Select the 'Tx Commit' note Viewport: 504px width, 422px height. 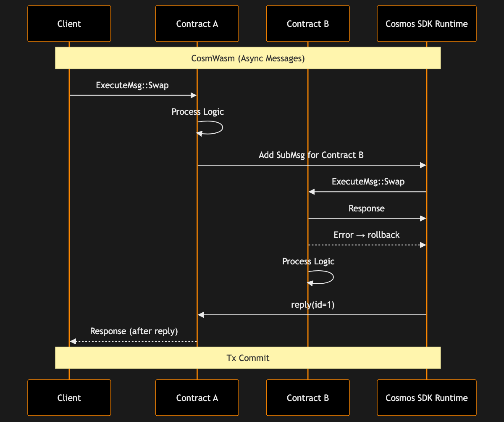(248, 358)
